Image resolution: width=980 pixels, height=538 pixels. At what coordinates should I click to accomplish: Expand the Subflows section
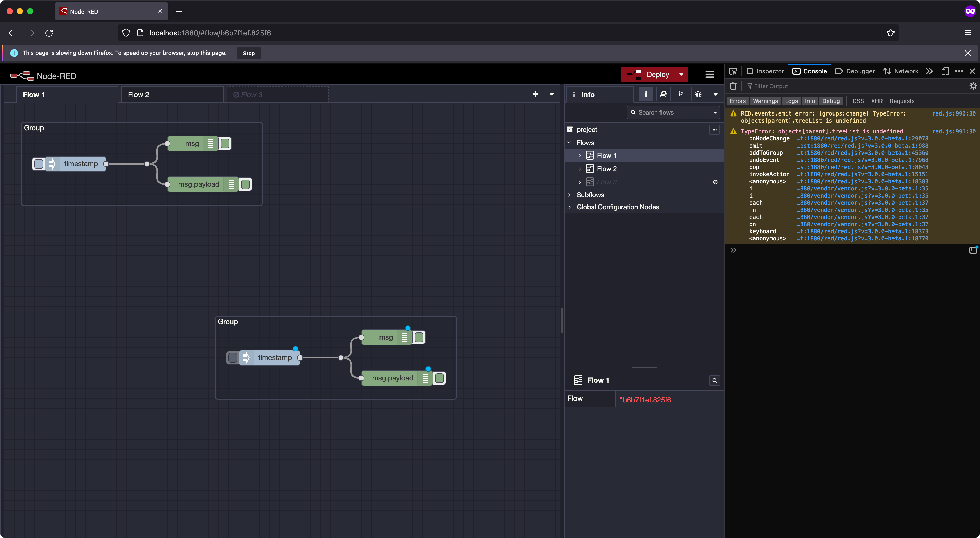point(570,195)
